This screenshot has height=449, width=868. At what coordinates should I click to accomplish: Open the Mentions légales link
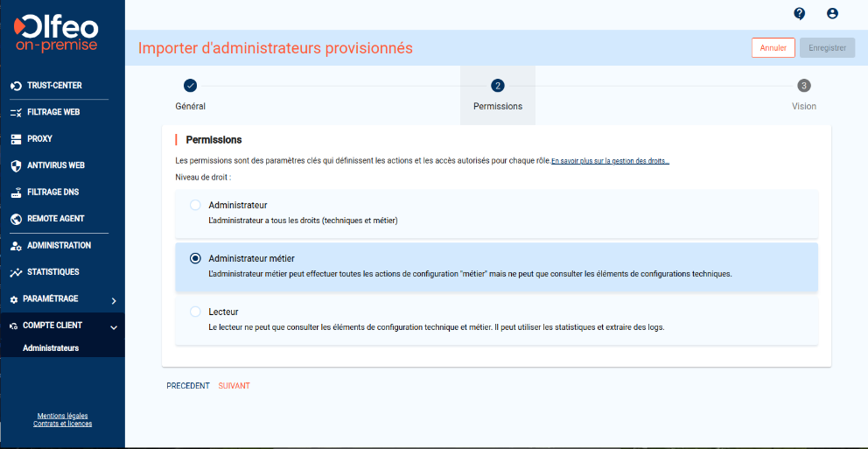coord(62,416)
